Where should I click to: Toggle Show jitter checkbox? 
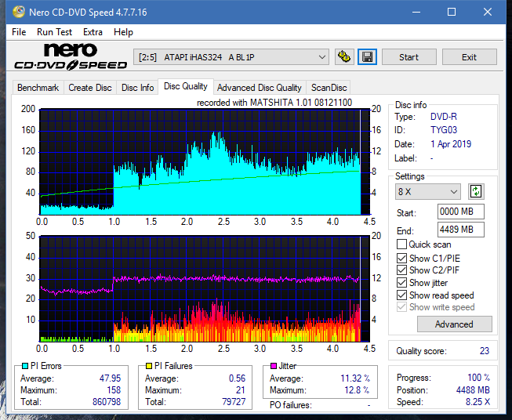pos(401,283)
